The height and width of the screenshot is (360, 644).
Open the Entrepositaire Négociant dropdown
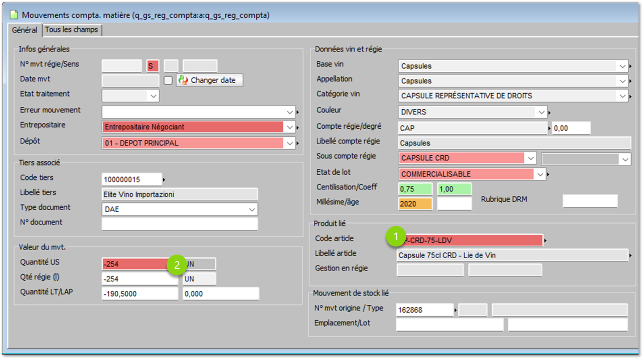[289, 127]
